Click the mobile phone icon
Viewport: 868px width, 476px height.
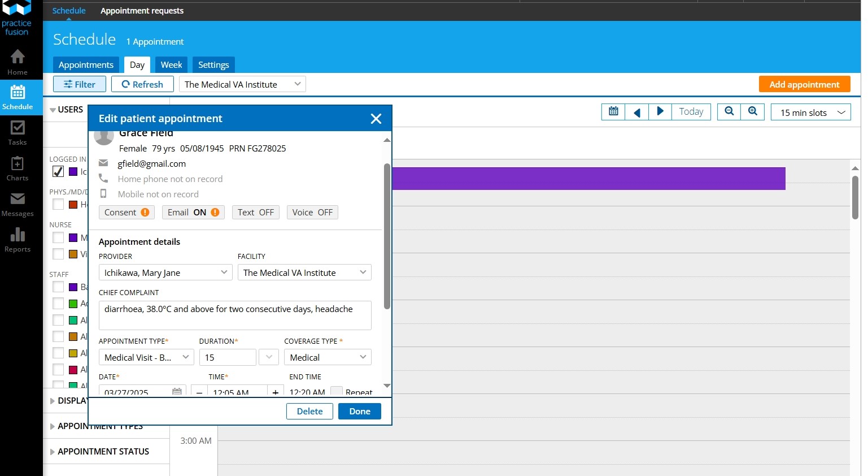pyautogui.click(x=103, y=194)
